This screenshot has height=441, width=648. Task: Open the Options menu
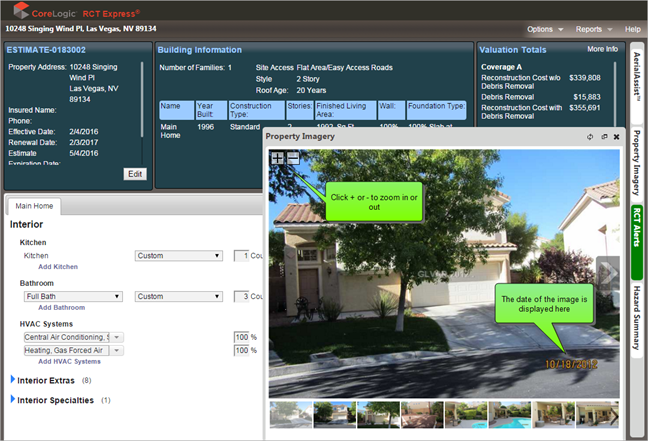[544, 29]
